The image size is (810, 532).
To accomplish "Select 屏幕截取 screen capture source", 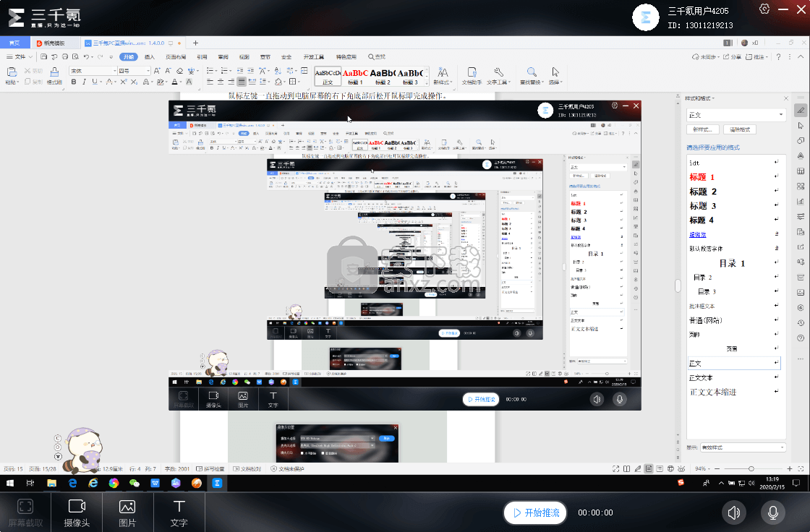I will point(25,512).
